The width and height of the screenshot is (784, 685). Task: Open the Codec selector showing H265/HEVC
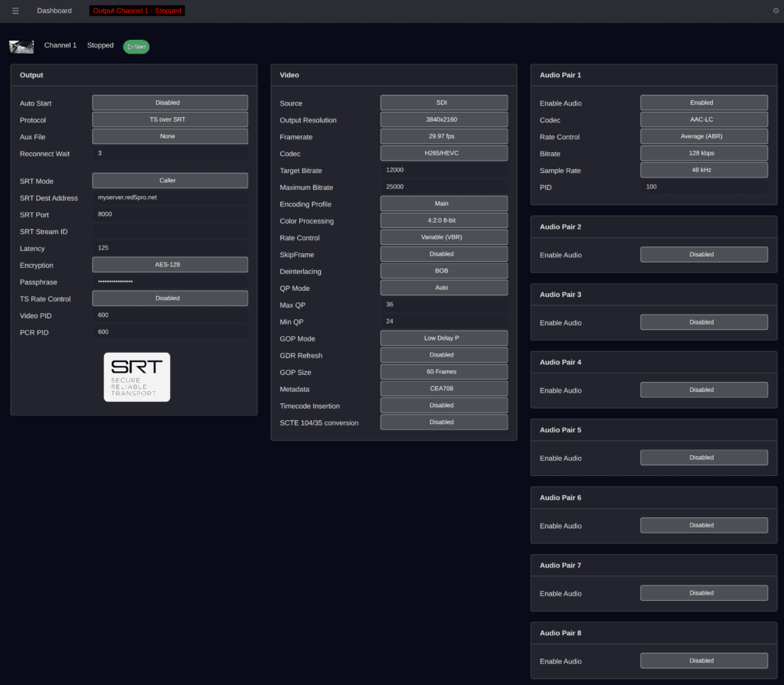(x=443, y=152)
